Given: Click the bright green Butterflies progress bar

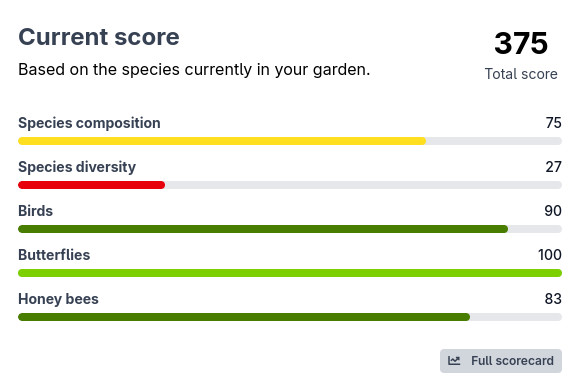Looking at the screenshot, I should 290,273.
